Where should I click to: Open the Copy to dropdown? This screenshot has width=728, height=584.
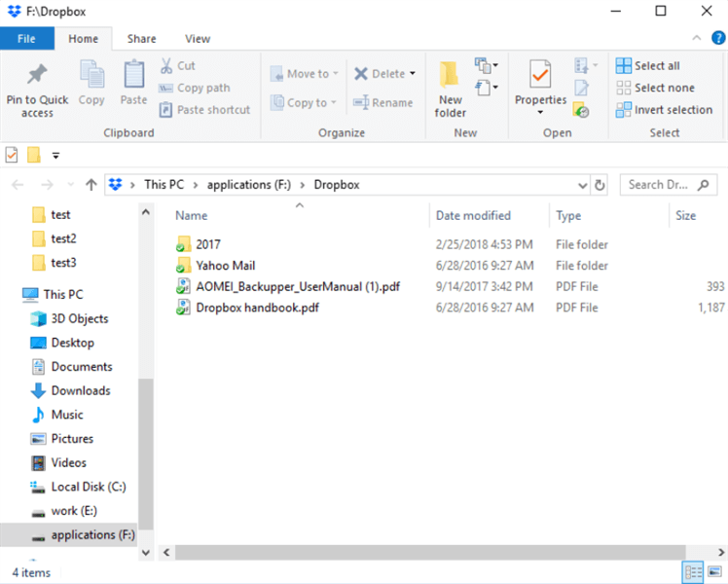[x=304, y=102]
